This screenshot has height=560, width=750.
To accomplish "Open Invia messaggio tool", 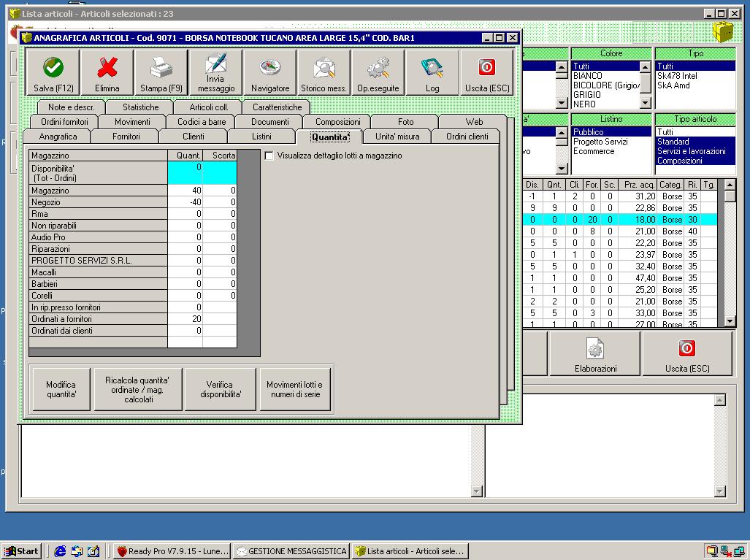I will click(215, 73).
